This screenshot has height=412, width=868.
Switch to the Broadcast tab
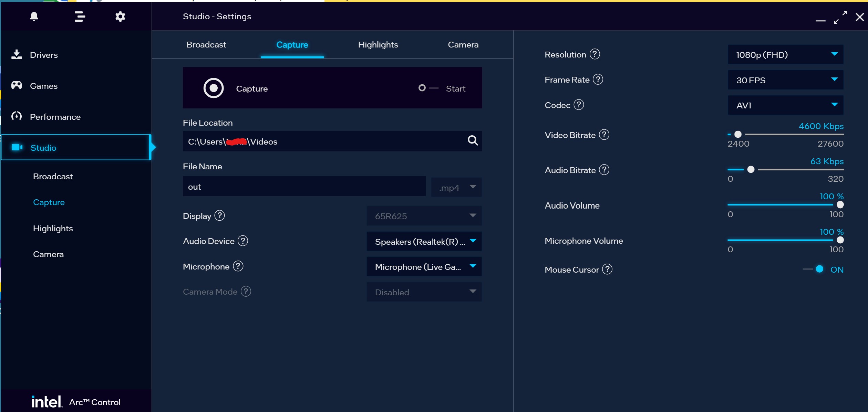206,45
